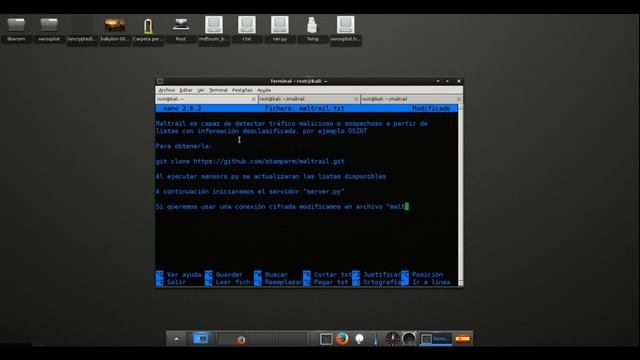Viewport: 640px width, 360px height.
Task: Switch to workspace showing the Firefox icon
Action: (x=232, y=339)
